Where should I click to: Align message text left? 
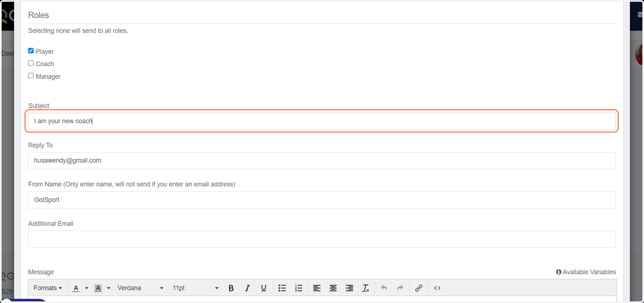click(317, 288)
